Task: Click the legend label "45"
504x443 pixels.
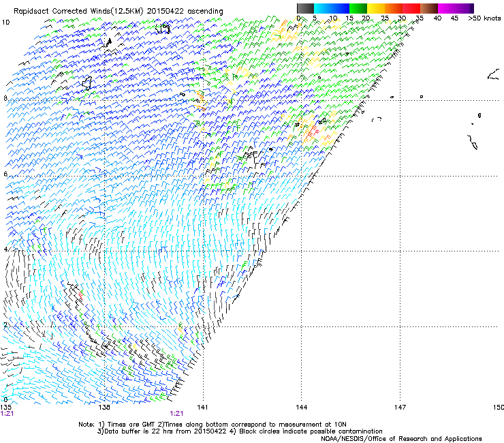Action: pyautogui.click(x=454, y=18)
